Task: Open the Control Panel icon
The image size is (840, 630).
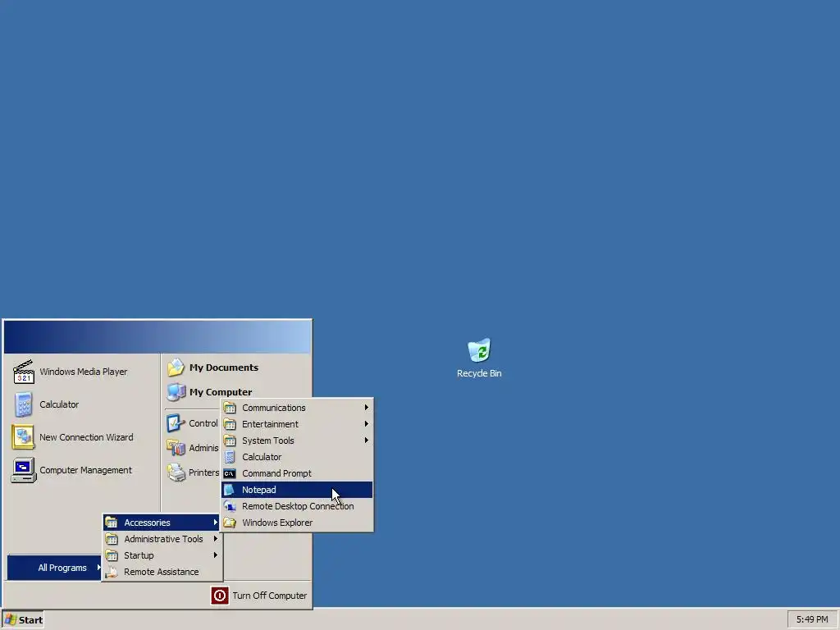Action: tap(176, 423)
